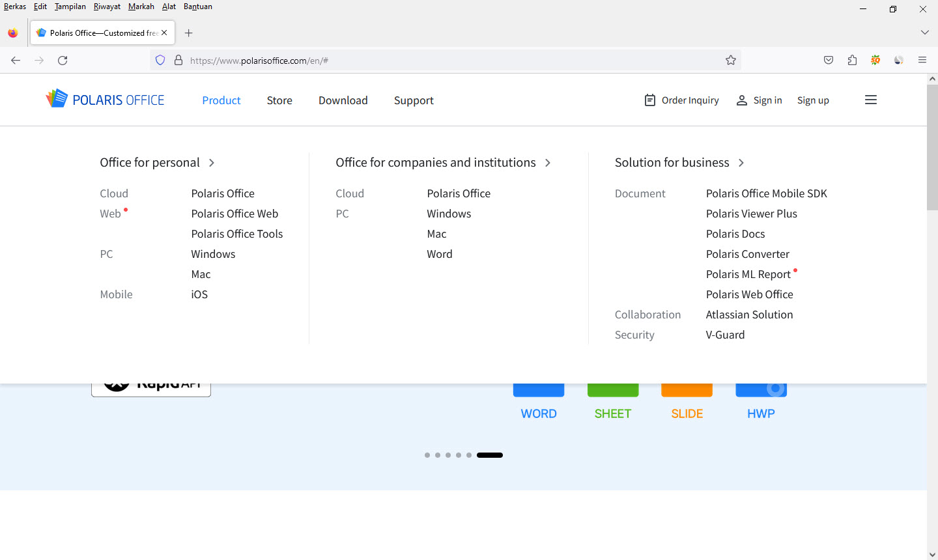Open the website hamburger menu
Image resolution: width=938 pixels, height=560 pixels.
[871, 100]
